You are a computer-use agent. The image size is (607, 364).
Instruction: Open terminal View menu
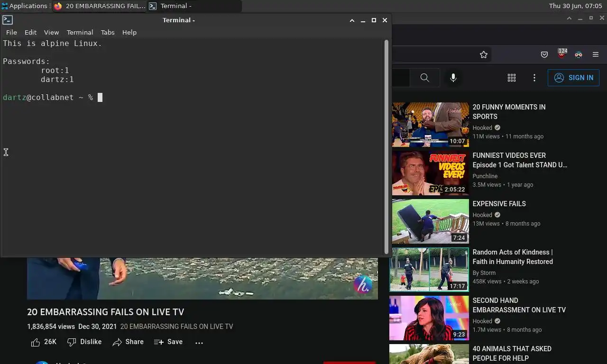pyautogui.click(x=51, y=32)
